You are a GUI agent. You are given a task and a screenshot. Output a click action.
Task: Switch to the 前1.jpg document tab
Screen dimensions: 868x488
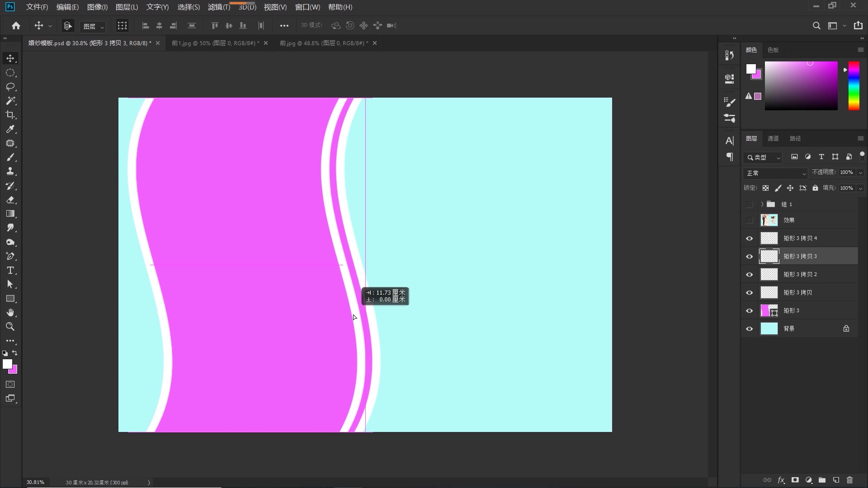pyautogui.click(x=215, y=43)
